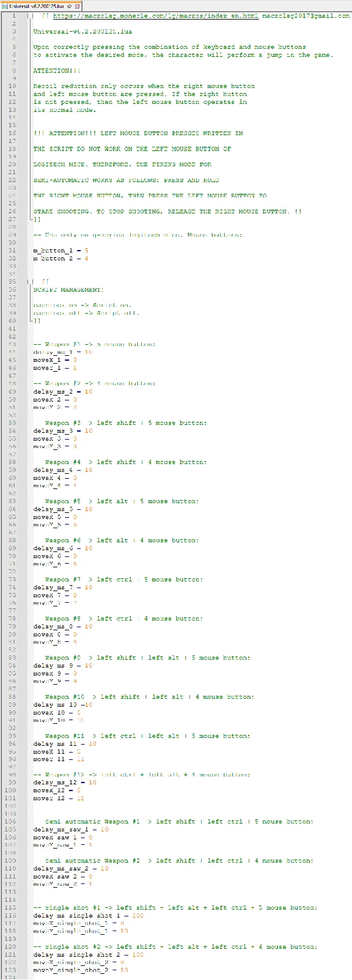Click the 'm_button_1 = 5' line
The height and width of the screenshot is (980, 352).
[x=61, y=251]
